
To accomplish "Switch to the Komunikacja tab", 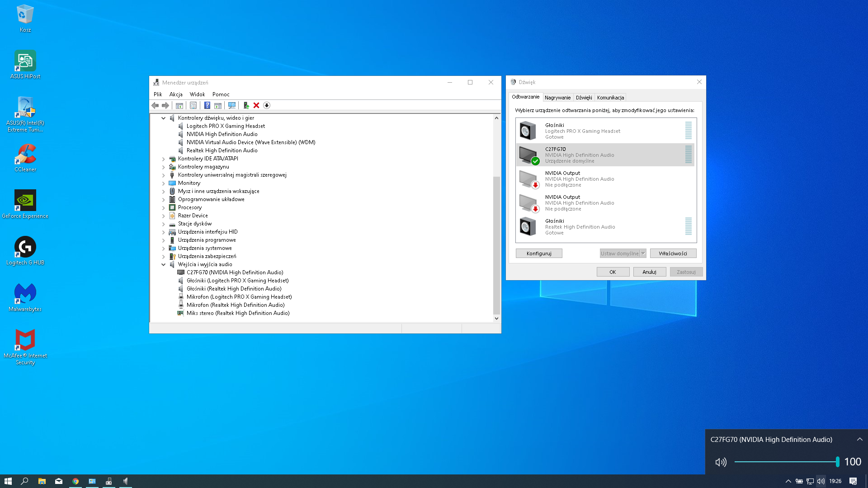I will coord(610,98).
